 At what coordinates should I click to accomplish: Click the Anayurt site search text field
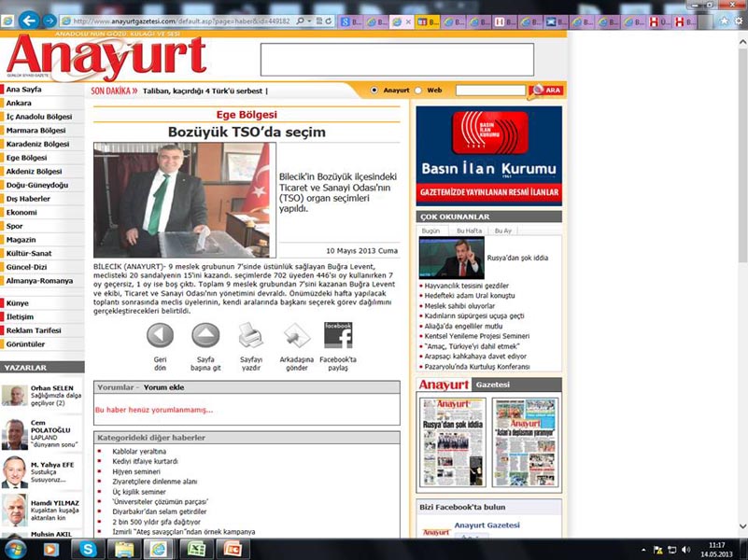(490, 91)
